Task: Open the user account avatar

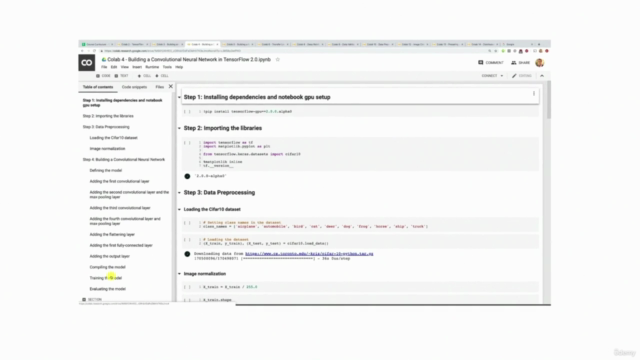Action: (540, 62)
